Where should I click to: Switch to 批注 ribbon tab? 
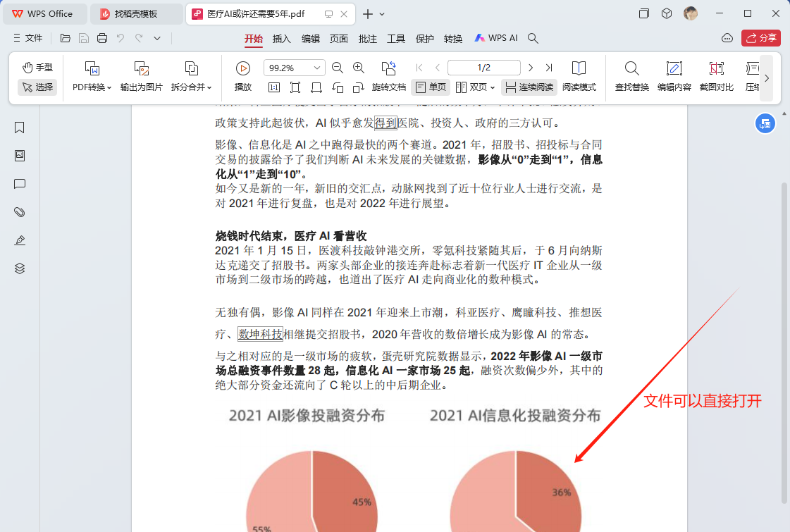tap(367, 38)
